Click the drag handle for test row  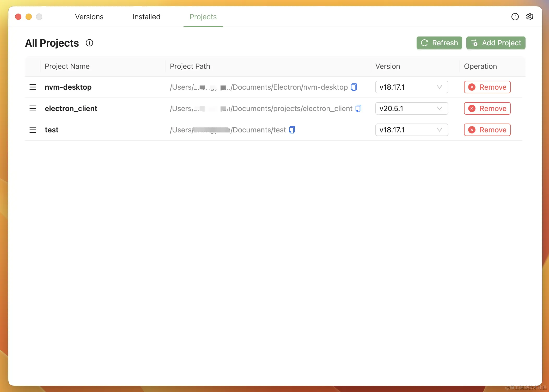[33, 130]
